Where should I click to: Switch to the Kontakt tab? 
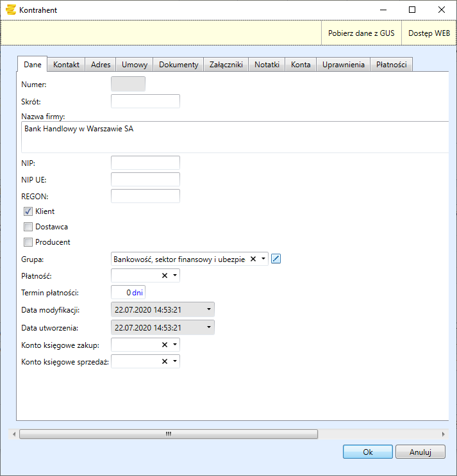click(x=66, y=65)
